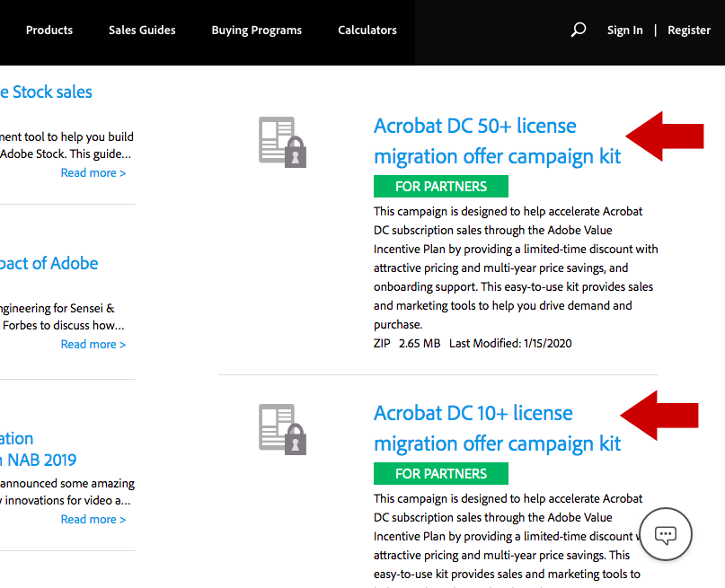The image size is (725, 588).
Task: Open the NAB 2019 article heading
Action: tap(39, 449)
